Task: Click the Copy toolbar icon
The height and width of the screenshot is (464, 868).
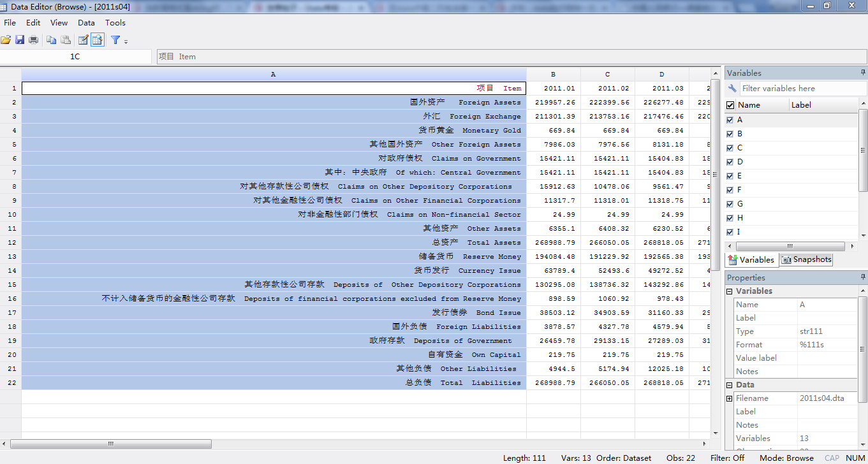Action: tap(52, 40)
